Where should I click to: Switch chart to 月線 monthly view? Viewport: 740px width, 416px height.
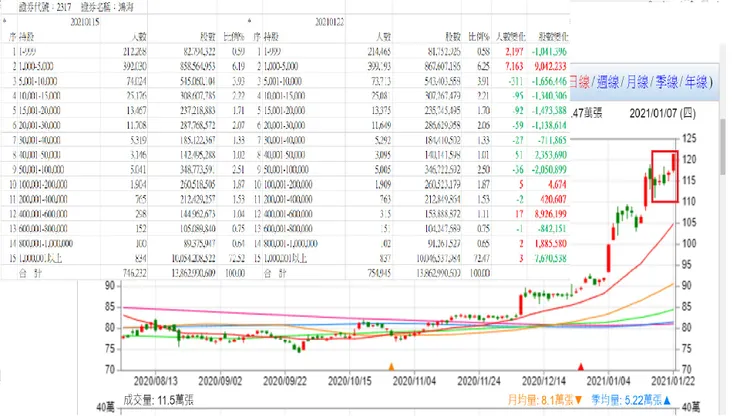click(638, 82)
